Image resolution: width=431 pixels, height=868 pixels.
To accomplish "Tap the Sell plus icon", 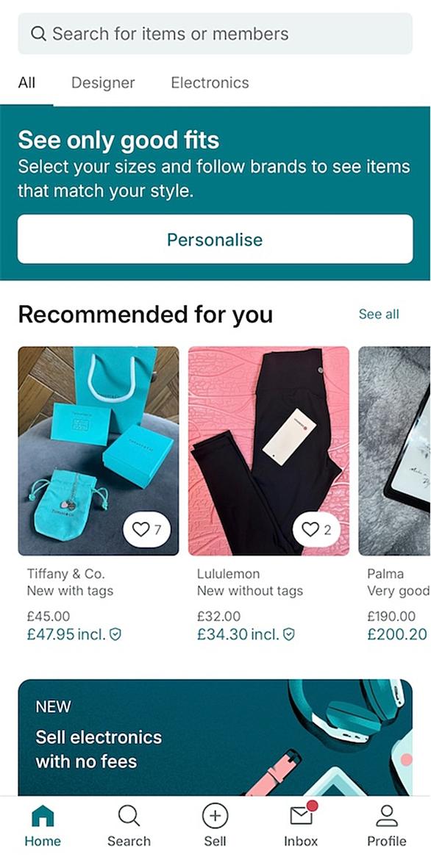I will point(215,816).
